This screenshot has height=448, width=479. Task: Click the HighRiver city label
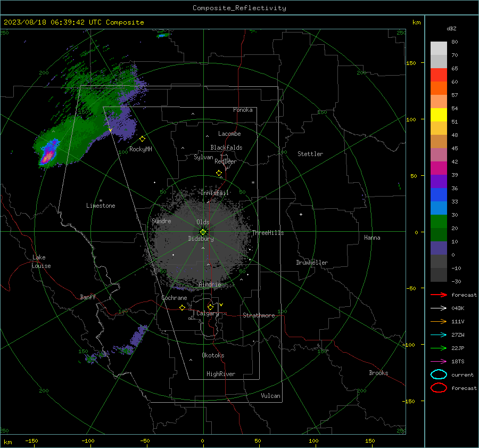click(x=221, y=374)
